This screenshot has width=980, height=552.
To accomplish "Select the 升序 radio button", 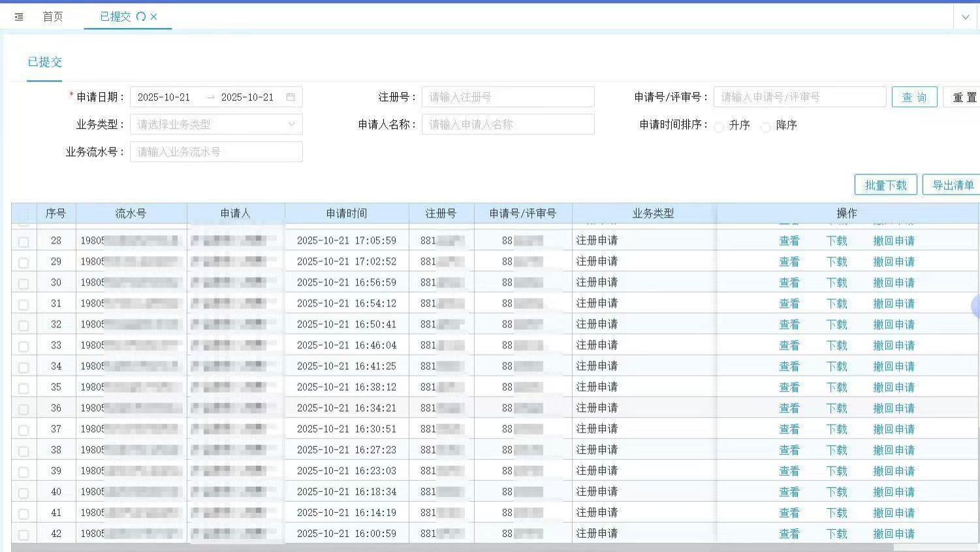I will [x=719, y=125].
